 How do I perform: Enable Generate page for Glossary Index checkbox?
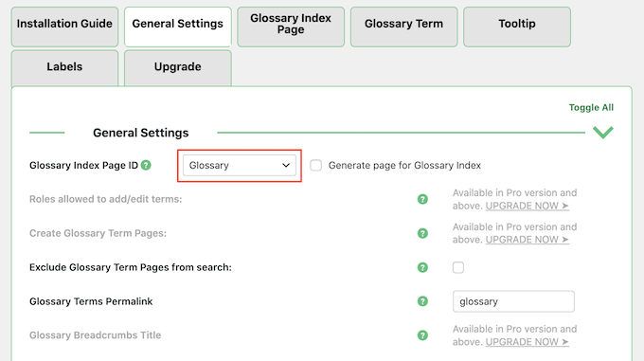(x=315, y=166)
